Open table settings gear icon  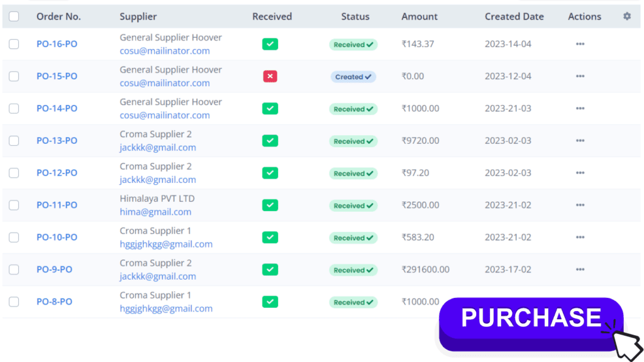tap(627, 16)
